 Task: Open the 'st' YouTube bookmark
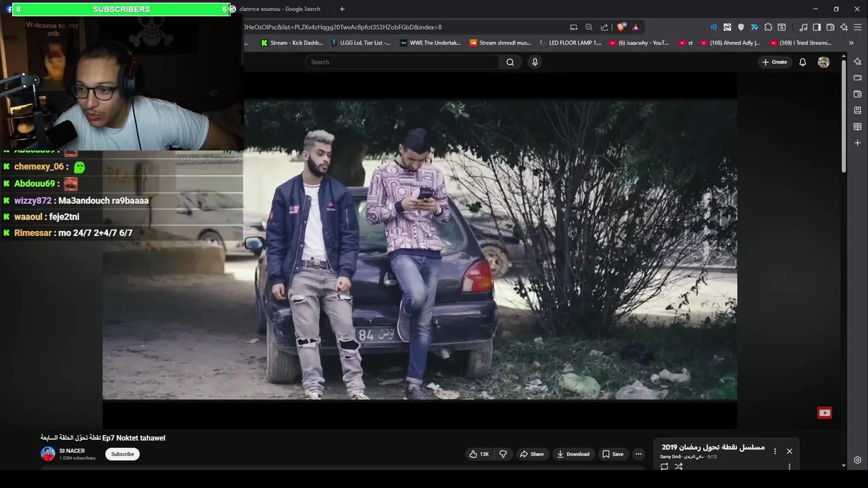(686, 43)
